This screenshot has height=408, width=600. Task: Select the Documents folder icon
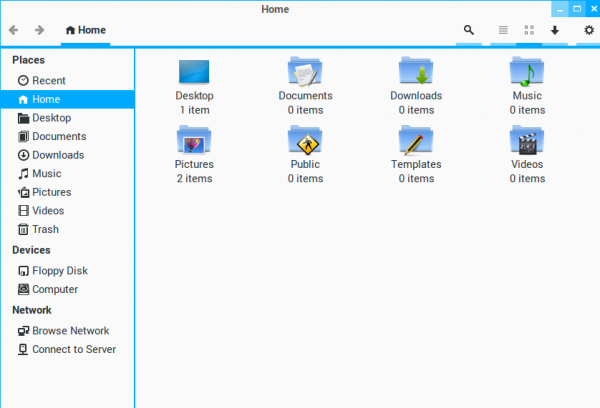tap(305, 71)
